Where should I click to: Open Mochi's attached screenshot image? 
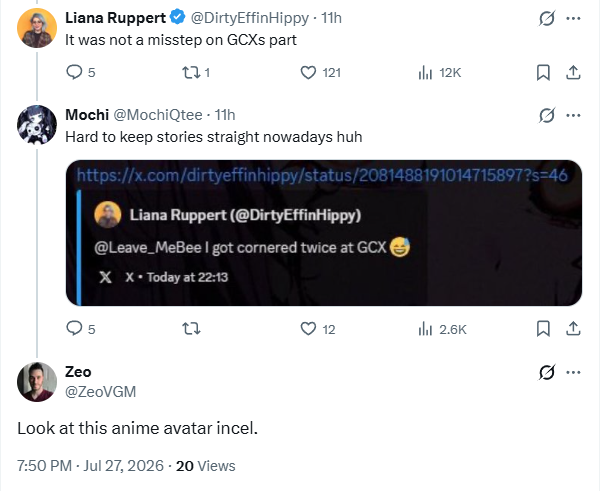click(324, 233)
